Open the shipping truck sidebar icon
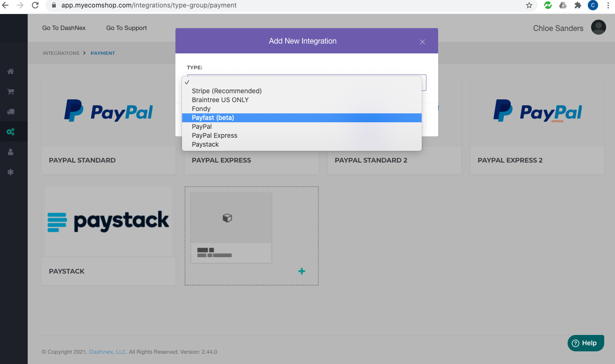The width and height of the screenshot is (615, 364). tap(10, 112)
